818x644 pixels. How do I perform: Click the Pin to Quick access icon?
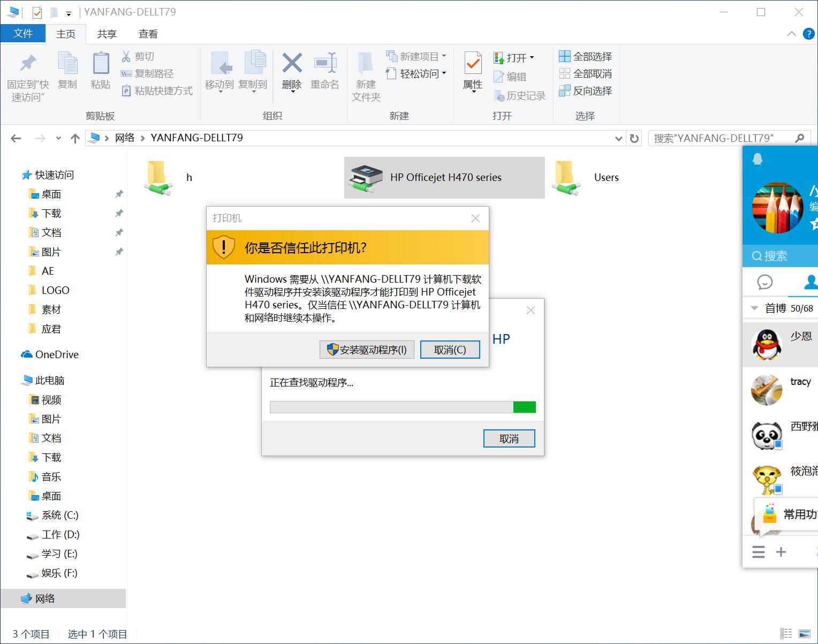click(28, 63)
